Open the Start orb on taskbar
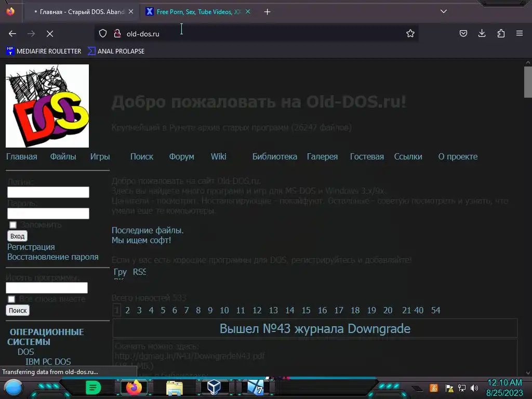Image resolution: width=532 pixels, height=399 pixels. (x=13, y=388)
